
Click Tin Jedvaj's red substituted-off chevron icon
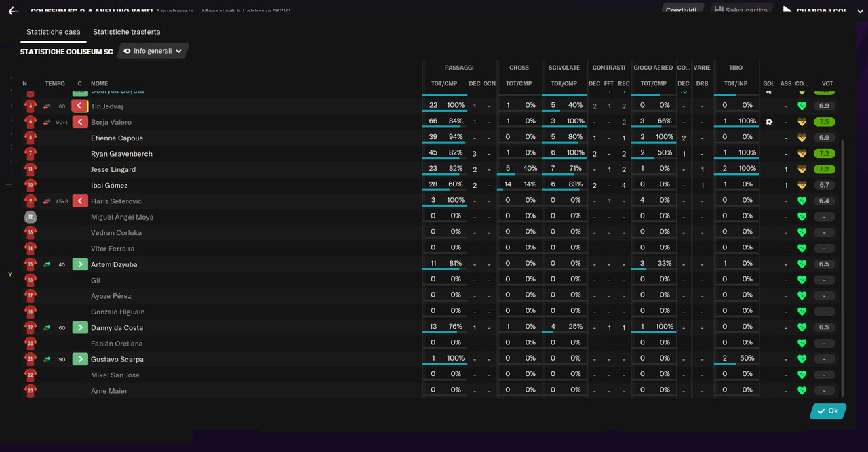coord(80,106)
